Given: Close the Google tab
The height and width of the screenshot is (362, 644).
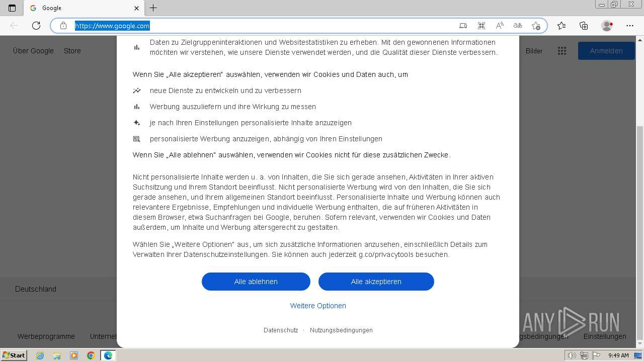Looking at the screenshot, I should coord(137,8).
